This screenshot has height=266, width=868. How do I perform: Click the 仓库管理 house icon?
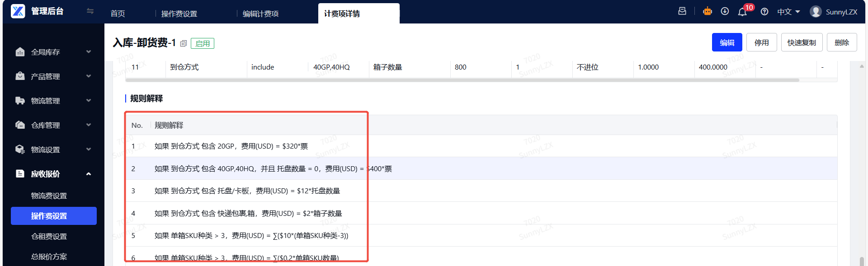pyautogui.click(x=20, y=125)
